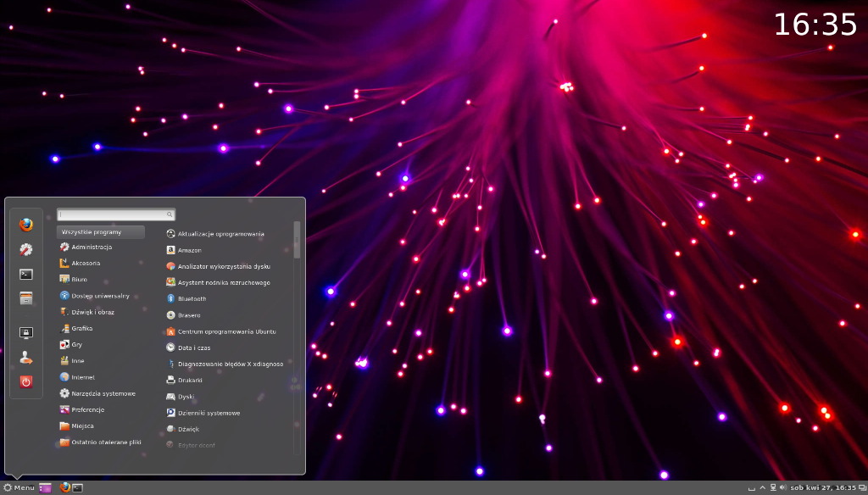
Task: Click the red power off icon
Action: [26, 381]
